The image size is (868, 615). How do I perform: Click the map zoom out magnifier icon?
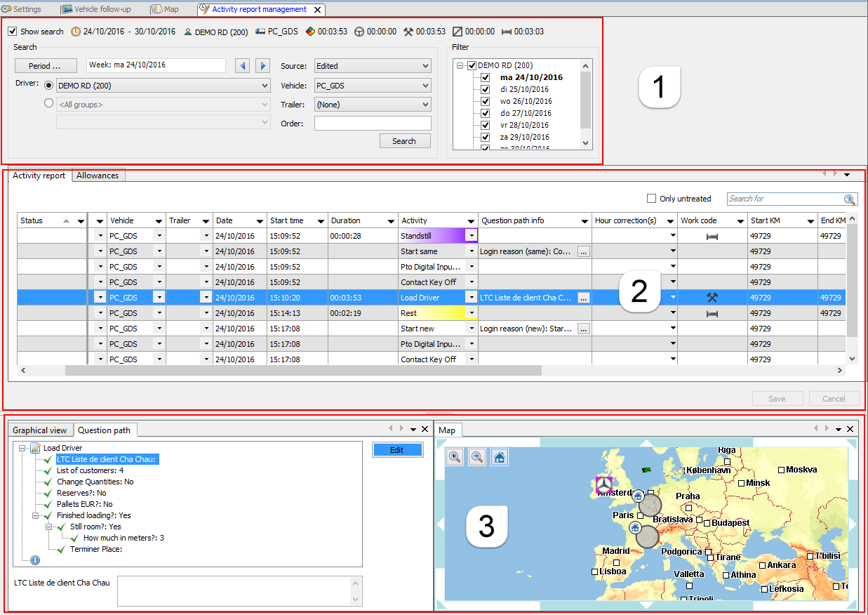[477, 457]
